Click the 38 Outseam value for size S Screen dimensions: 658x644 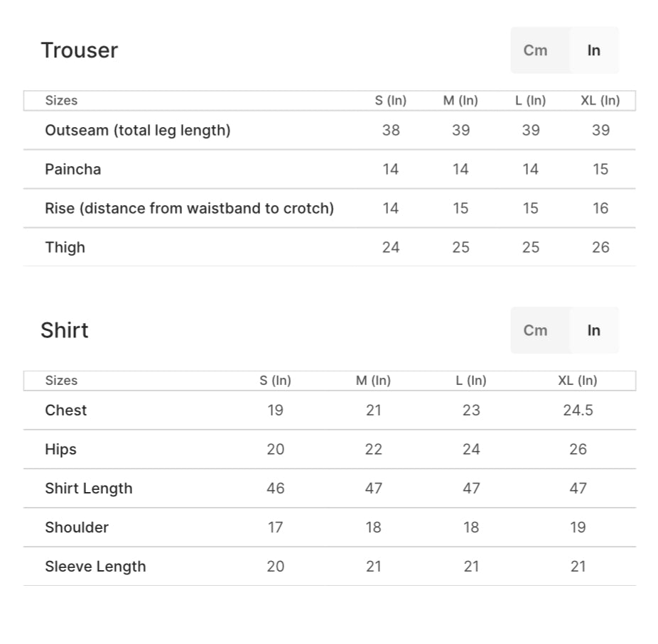(391, 130)
